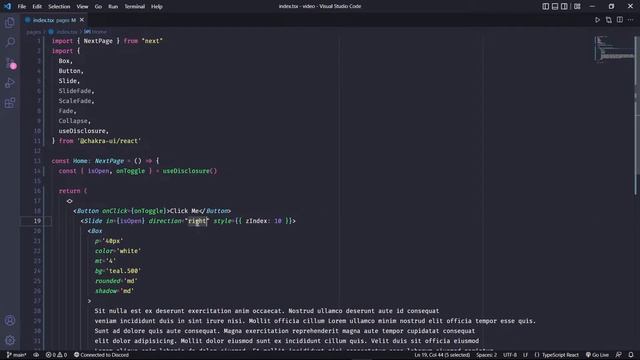Click the minimap code overview

click(x=614, y=49)
